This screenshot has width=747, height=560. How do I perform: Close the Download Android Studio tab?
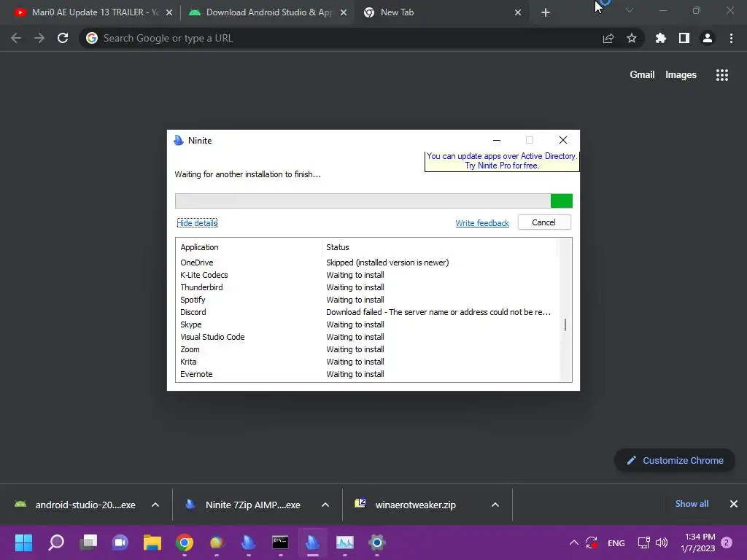(x=344, y=13)
